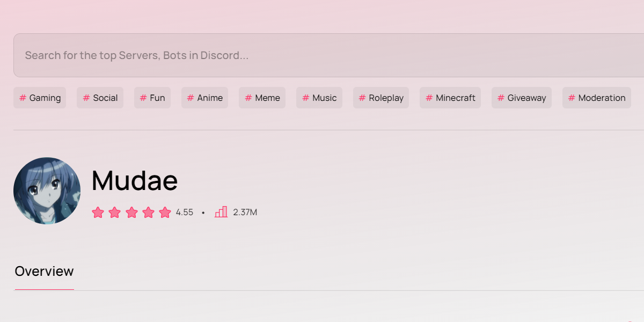Toggle the Giveaway filter chip
This screenshot has width=644, height=322.
tap(521, 98)
